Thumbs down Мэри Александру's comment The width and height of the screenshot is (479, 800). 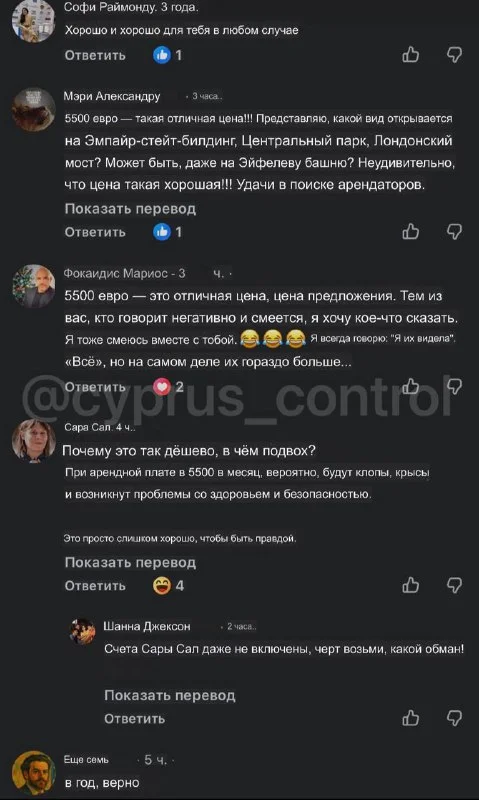click(x=454, y=232)
